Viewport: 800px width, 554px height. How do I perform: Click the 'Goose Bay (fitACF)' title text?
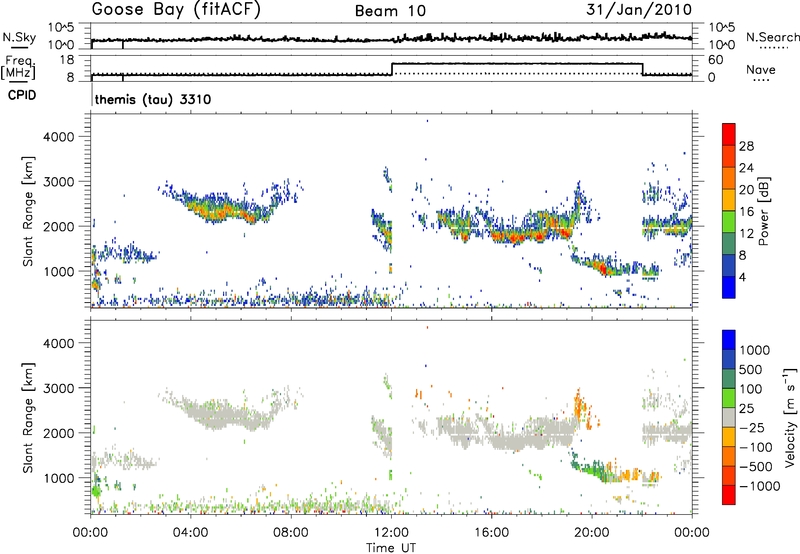(176, 10)
